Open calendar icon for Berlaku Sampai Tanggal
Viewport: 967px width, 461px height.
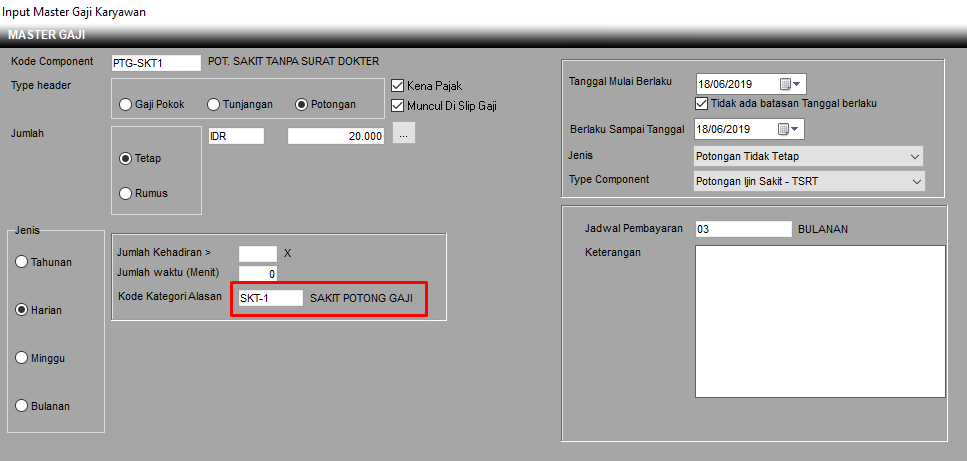coord(785,129)
